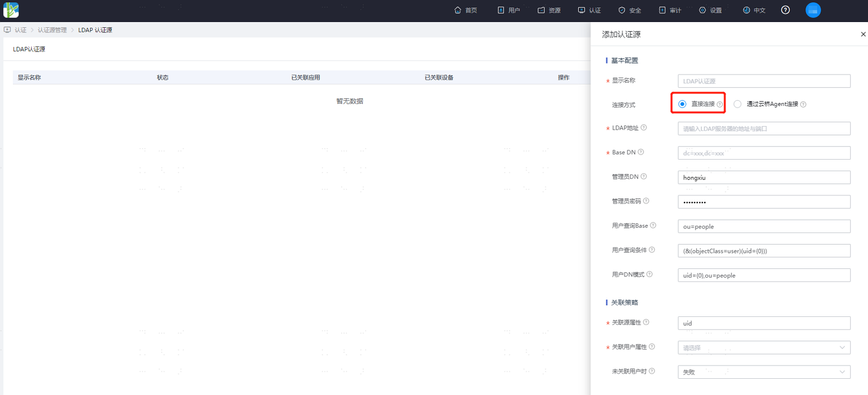868x395 pixels.
Task: Click the 基本配置 section heading
Action: click(625, 61)
